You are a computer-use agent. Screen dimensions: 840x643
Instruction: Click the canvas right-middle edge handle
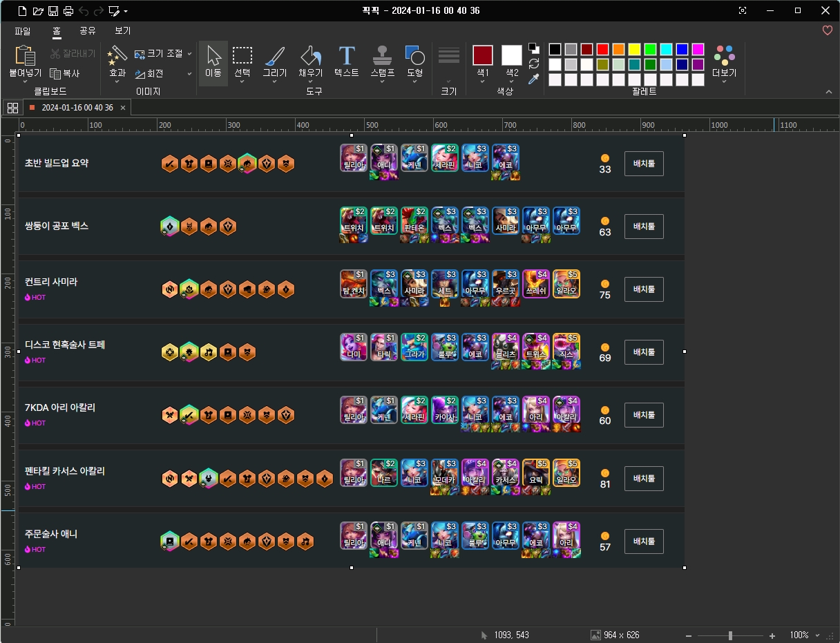click(685, 352)
